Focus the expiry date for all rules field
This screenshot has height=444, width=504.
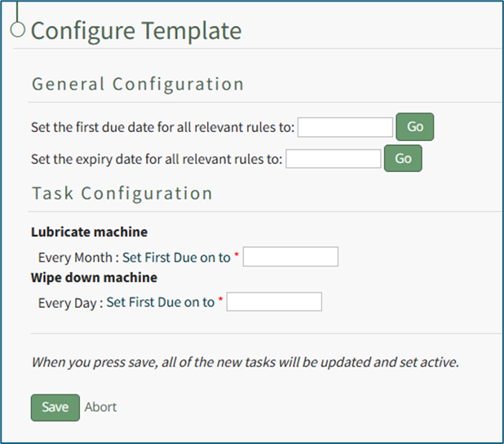(x=334, y=159)
